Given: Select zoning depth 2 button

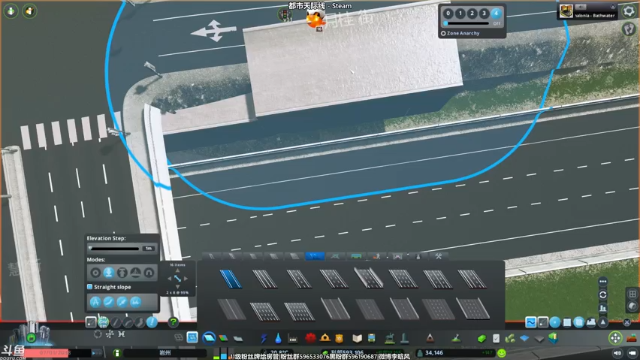Looking at the screenshot, I should pos(472,13).
